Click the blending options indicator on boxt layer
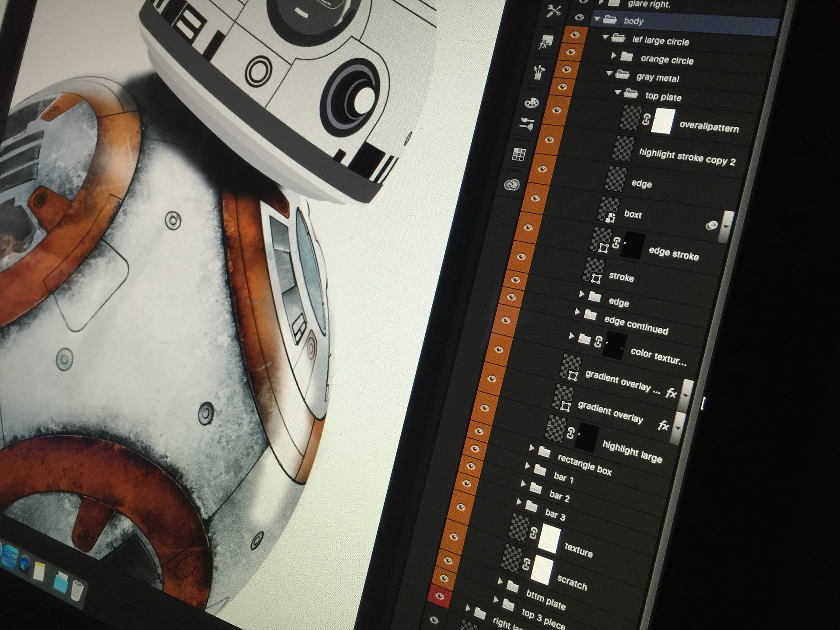The height and width of the screenshot is (630, 840). tap(712, 225)
